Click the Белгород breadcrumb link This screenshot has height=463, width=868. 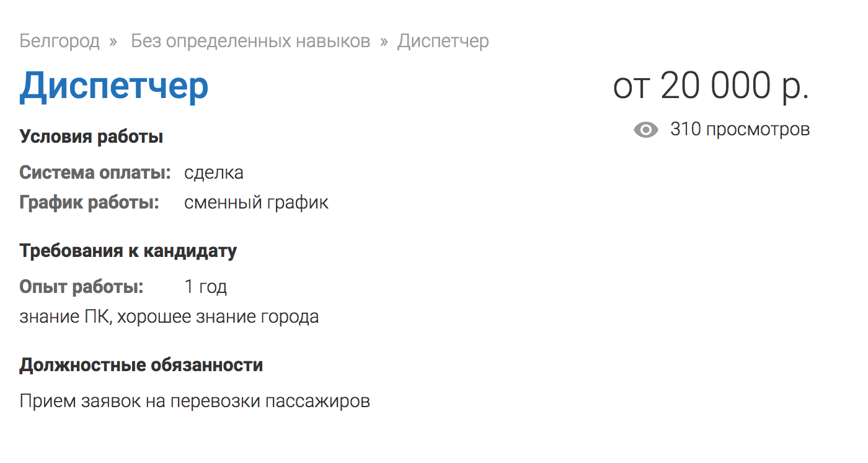point(60,42)
